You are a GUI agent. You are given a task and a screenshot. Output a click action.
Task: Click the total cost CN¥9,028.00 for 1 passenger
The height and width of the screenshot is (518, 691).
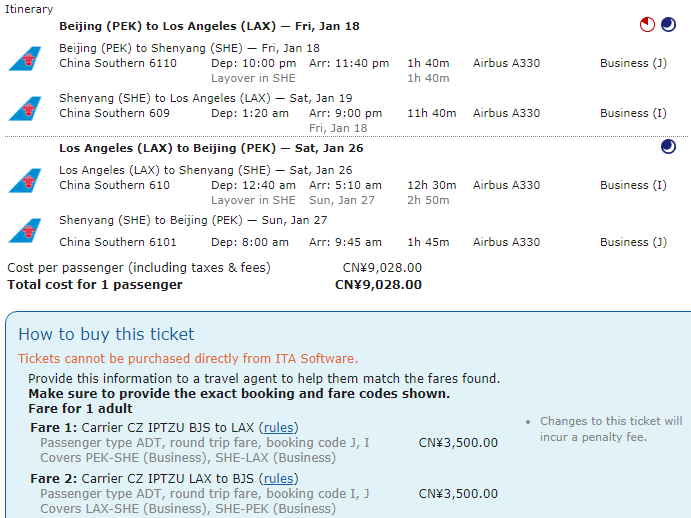click(x=378, y=285)
